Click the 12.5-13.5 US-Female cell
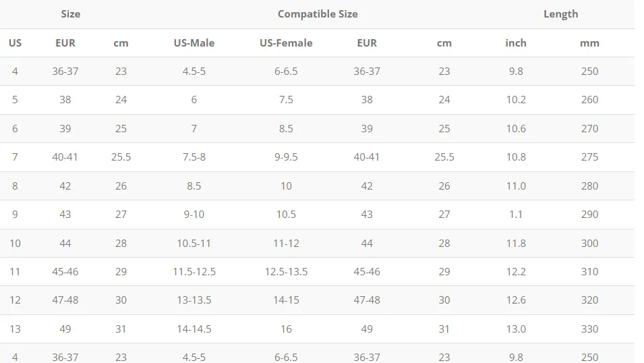644x363 pixels. pos(286,271)
